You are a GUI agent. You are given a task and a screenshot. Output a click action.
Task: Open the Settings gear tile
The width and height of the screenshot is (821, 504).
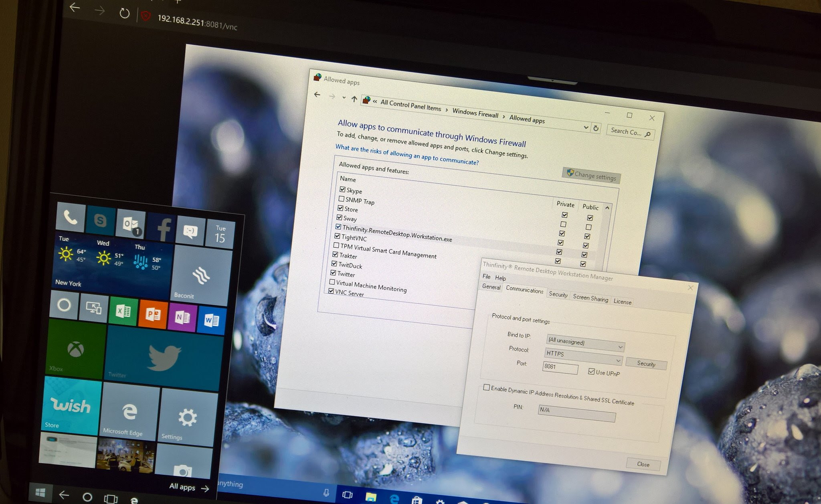187,418
